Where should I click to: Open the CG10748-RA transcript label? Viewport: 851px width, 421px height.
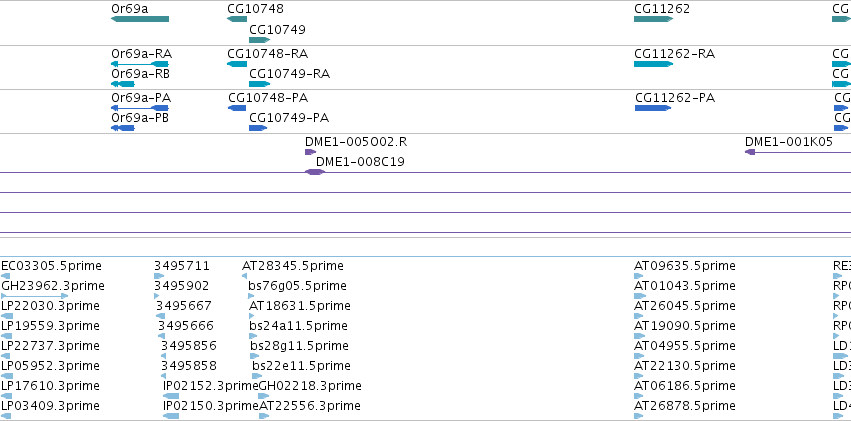tap(268, 54)
